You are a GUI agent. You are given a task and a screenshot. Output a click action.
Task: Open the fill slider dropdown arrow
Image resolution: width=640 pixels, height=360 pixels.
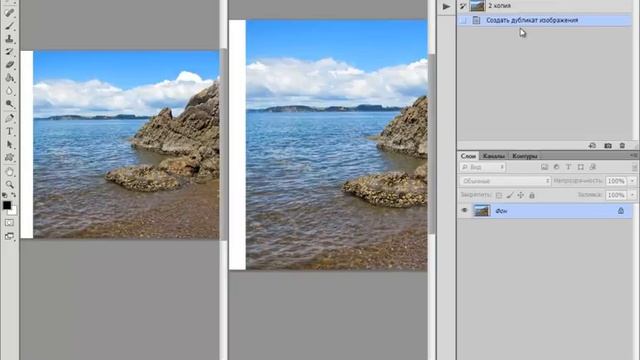(x=632, y=195)
